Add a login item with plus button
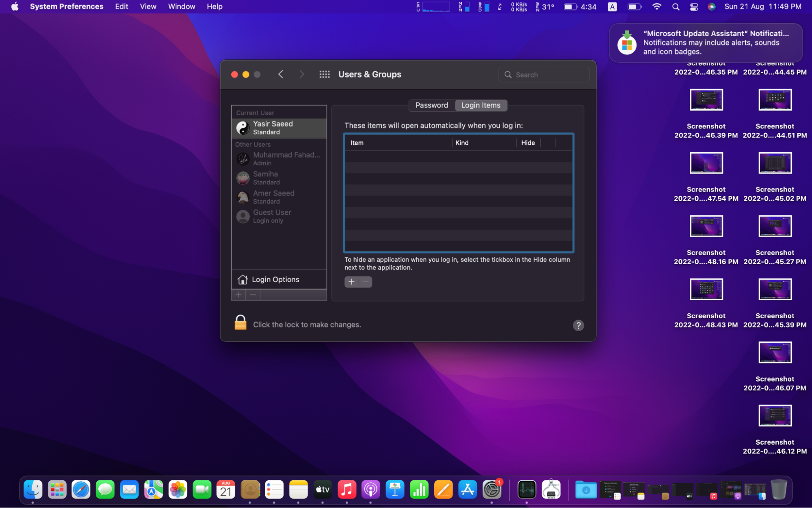 [x=351, y=282]
